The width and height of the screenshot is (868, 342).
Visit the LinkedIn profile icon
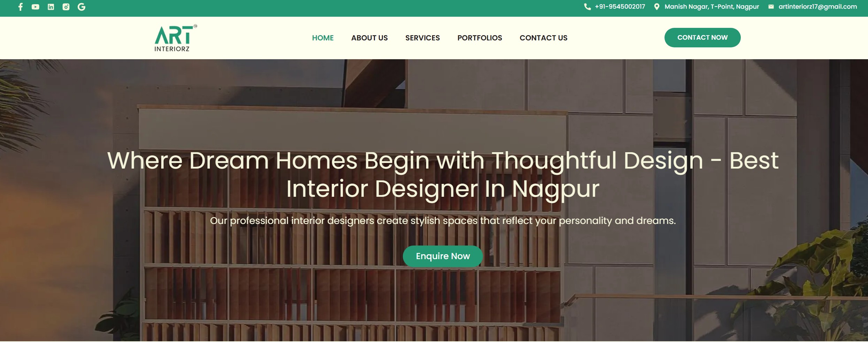(51, 7)
